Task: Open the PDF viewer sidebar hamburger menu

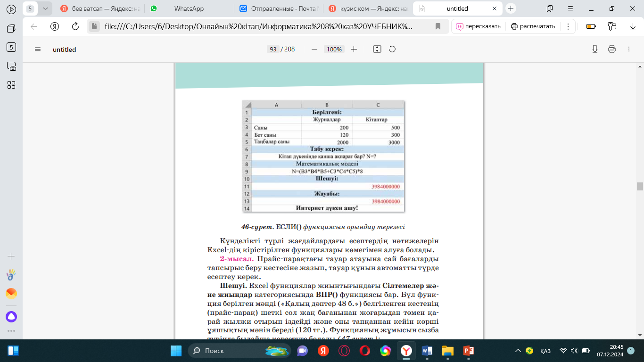Action: [38, 49]
